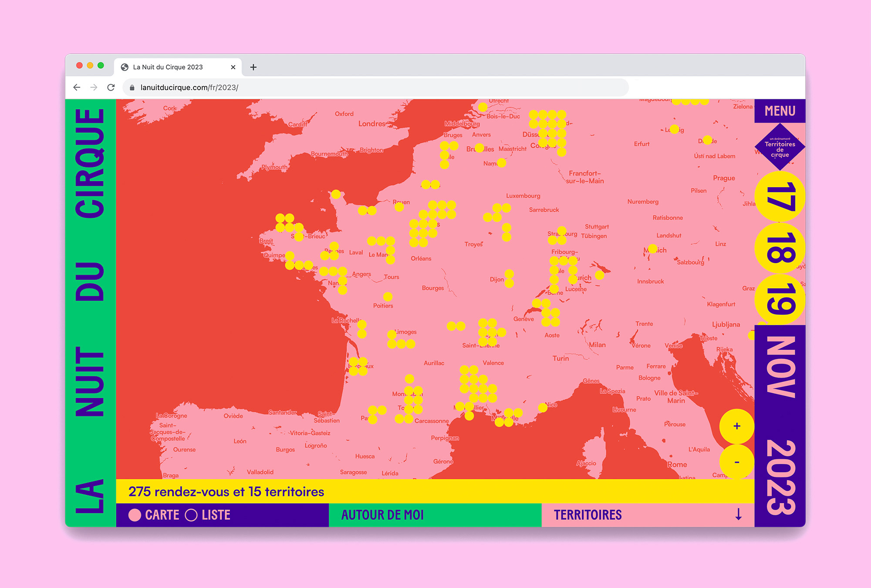Click the address bar showing lanuitducirque.com
The image size is (871, 588).
pyautogui.click(x=376, y=88)
